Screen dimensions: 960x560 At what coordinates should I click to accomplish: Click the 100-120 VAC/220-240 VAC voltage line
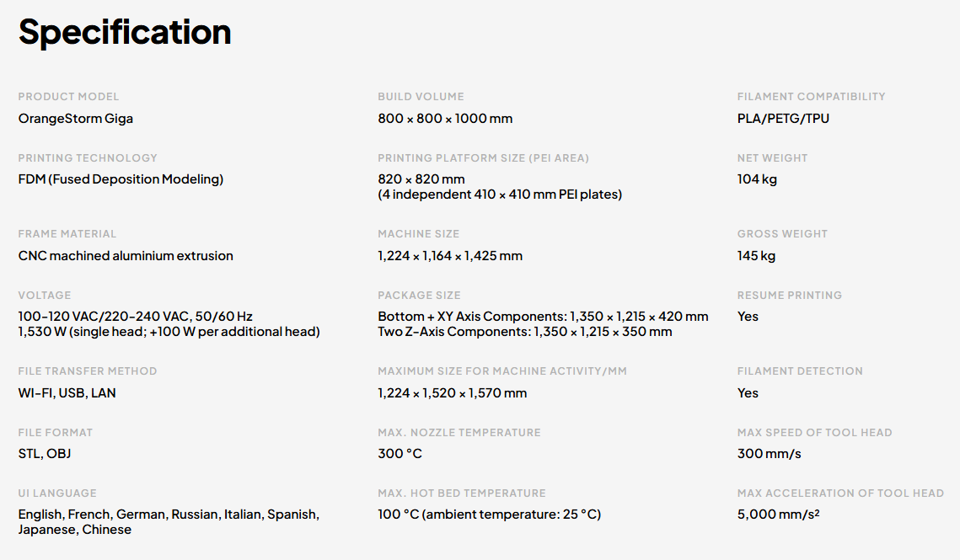pyautogui.click(x=136, y=317)
